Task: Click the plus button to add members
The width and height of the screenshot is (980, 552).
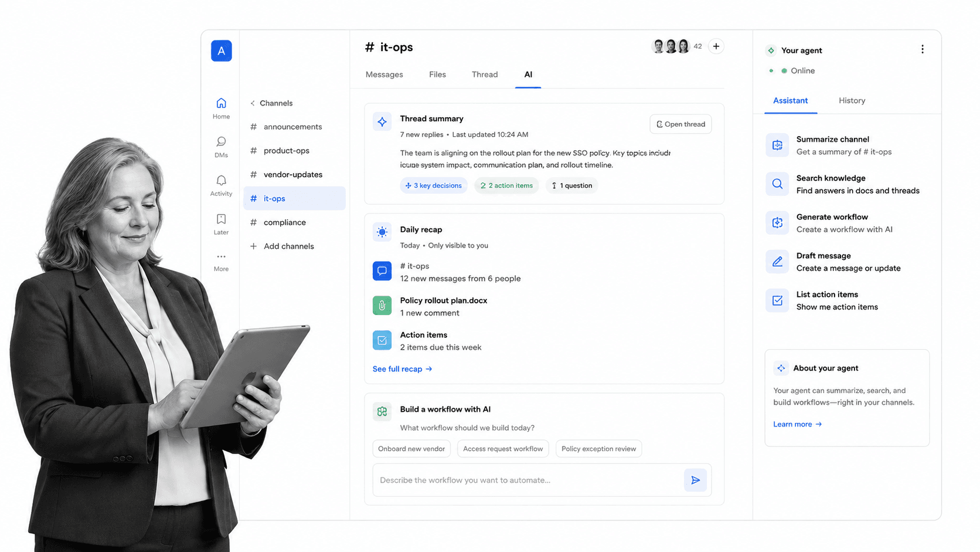Action: click(x=716, y=46)
